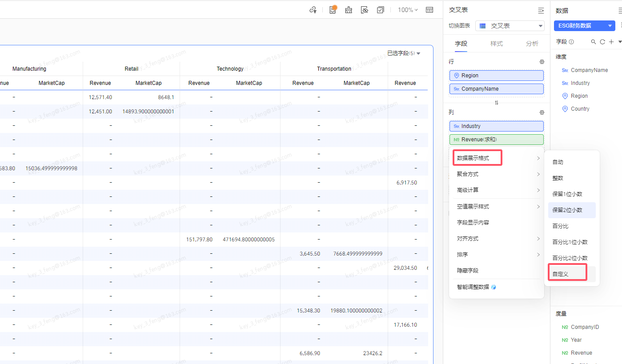Collapse the 交叉表 config panel
The width and height of the screenshot is (622, 364).
(x=541, y=10)
